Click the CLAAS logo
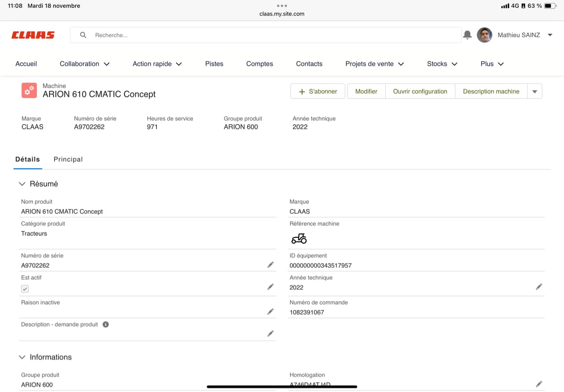 pos(33,35)
